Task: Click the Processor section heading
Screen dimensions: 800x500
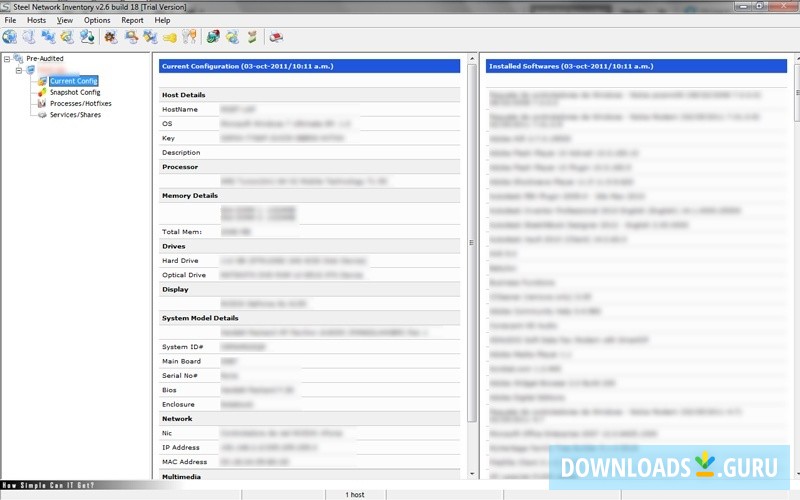Action: pyautogui.click(x=180, y=167)
